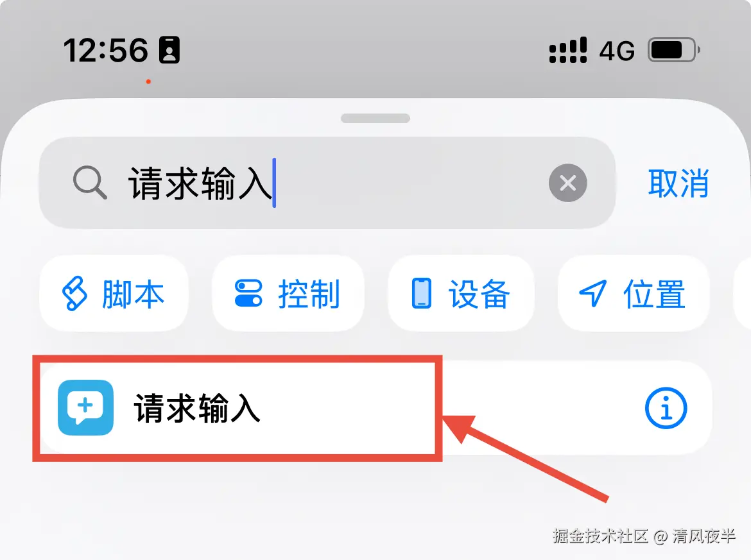Viewport: 751px width, 560px height.
Task: Choose the 请求输入 action result
Action: coord(376,407)
